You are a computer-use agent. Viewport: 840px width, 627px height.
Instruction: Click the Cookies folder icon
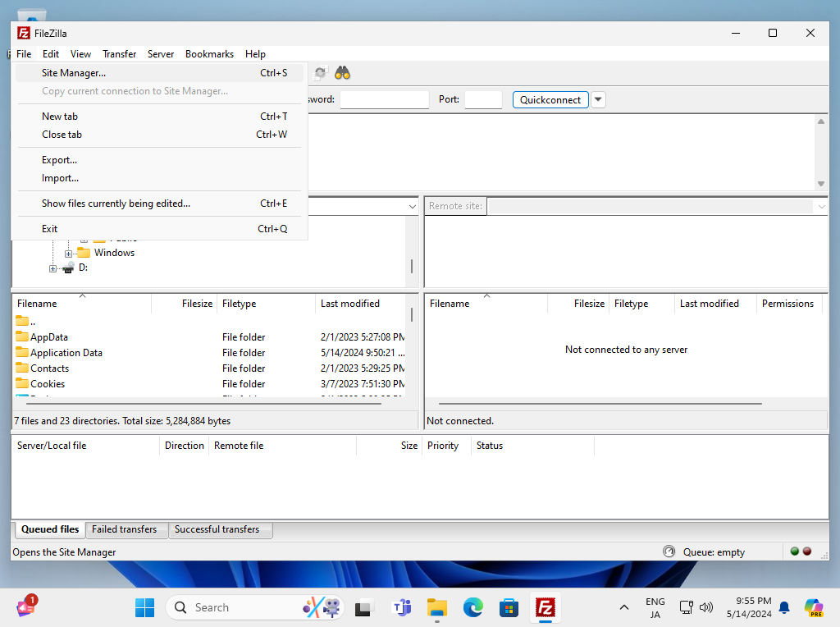coord(22,383)
